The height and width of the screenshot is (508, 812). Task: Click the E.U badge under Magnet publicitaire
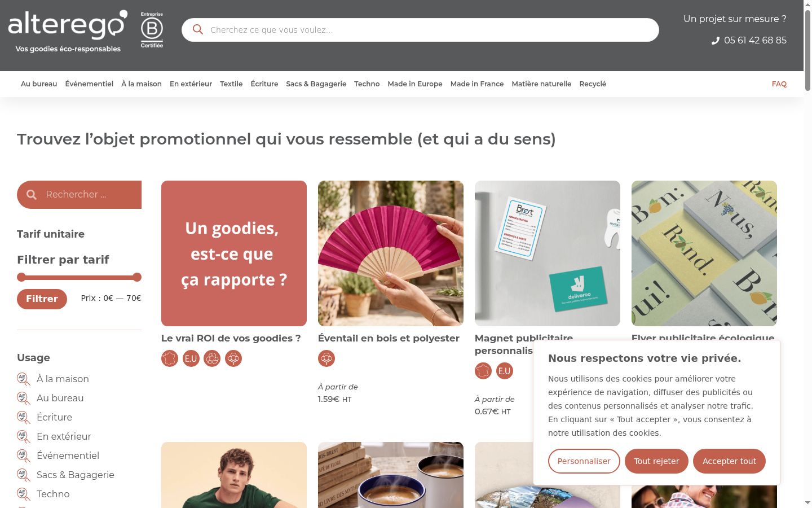click(505, 371)
